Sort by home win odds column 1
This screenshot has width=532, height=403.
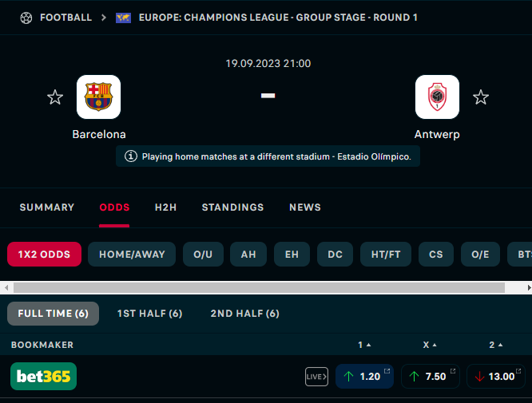pyautogui.click(x=364, y=345)
